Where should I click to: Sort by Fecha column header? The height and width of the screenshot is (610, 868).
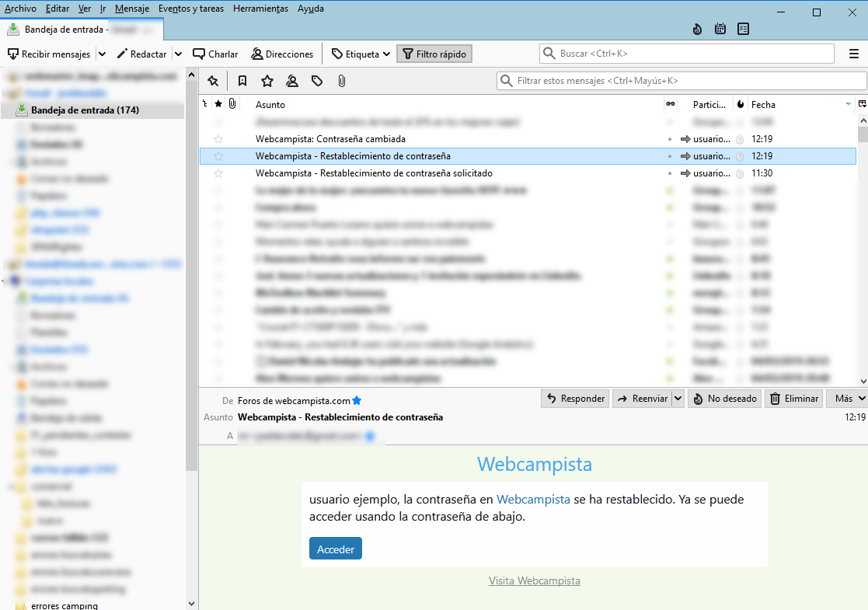[763, 105]
